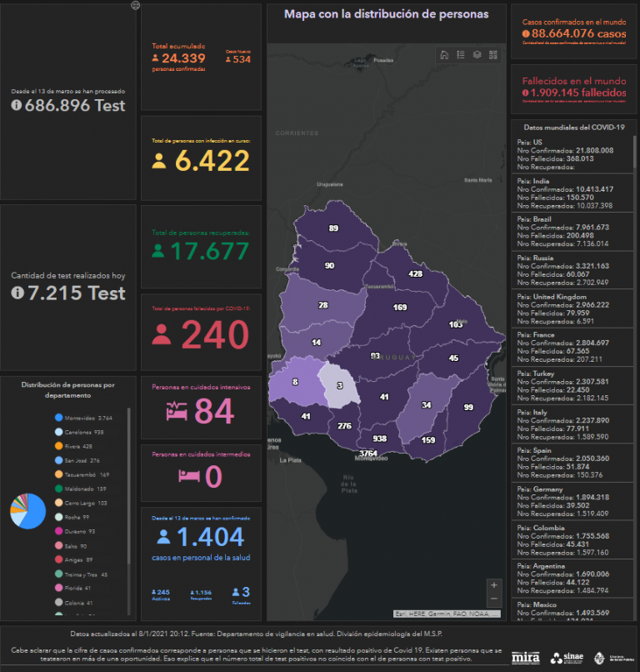Open the map layers icon
The width and height of the screenshot is (640, 672).
[477, 55]
